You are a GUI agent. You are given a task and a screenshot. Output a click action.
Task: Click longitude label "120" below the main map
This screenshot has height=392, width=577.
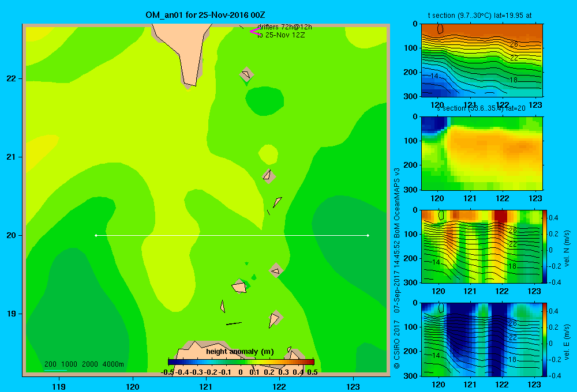click(133, 386)
